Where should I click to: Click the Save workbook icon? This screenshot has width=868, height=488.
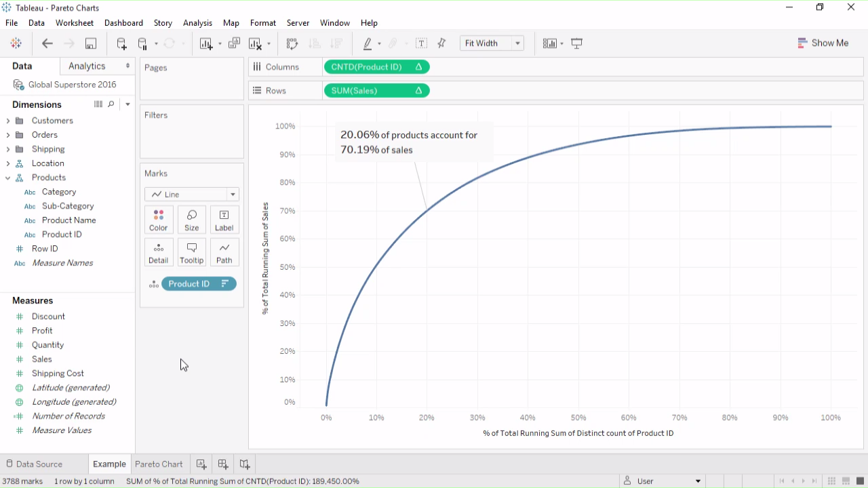tap(90, 43)
